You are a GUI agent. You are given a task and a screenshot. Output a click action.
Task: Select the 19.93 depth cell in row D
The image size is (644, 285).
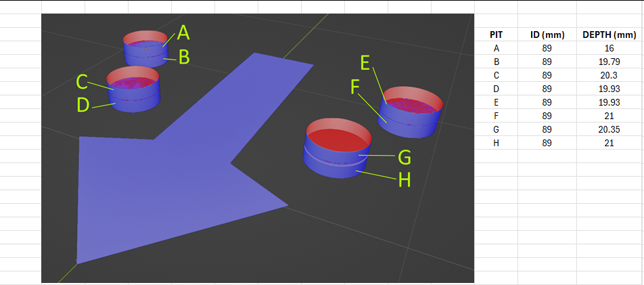coord(609,89)
